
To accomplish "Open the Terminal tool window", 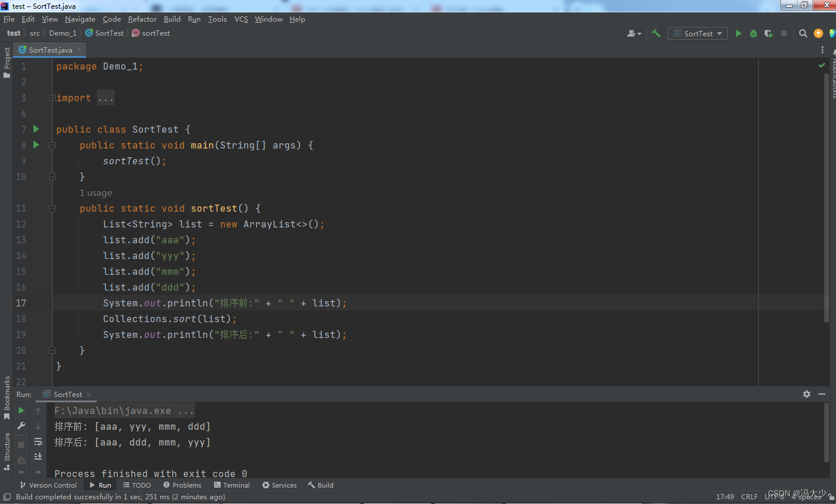I will [232, 485].
